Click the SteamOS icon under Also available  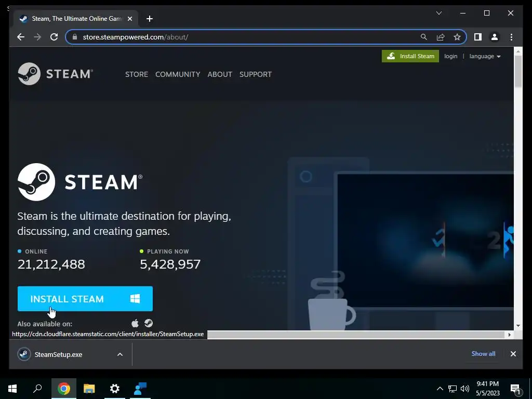coord(148,323)
